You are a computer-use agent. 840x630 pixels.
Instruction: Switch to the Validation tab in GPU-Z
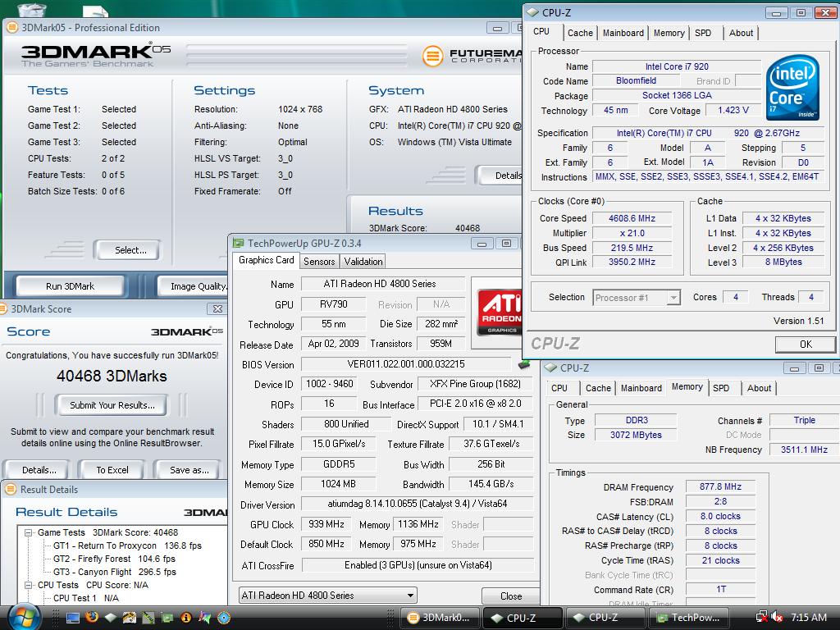(363, 262)
